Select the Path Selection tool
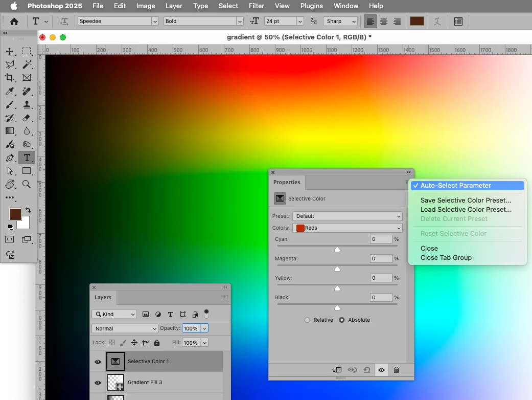The height and width of the screenshot is (400, 532). point(10,171)
